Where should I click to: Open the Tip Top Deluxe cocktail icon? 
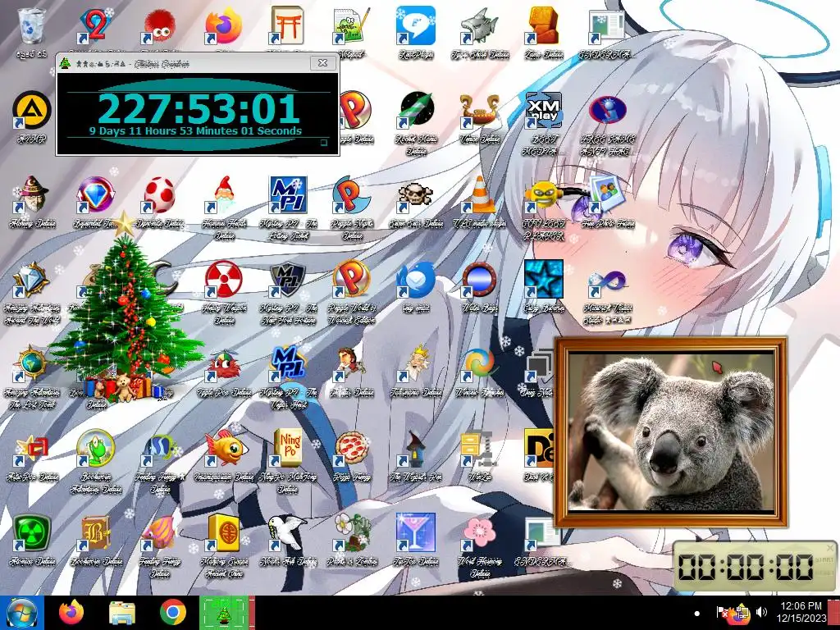(x=416, y=533)
